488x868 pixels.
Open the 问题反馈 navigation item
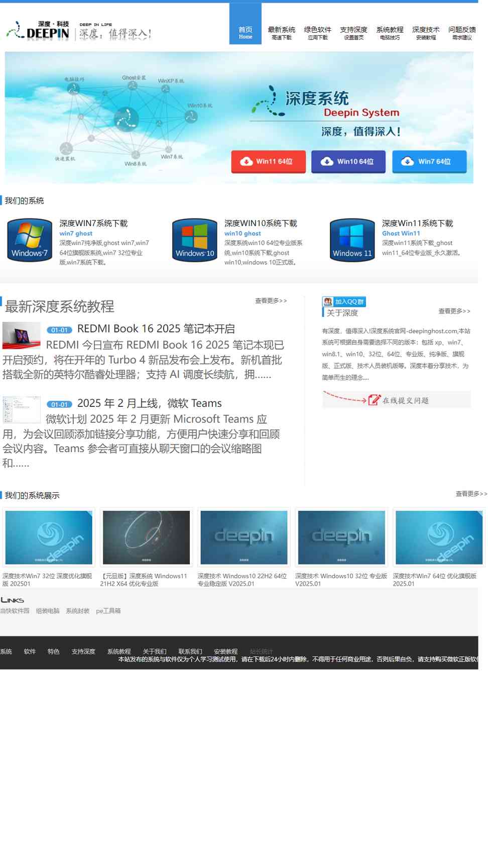point(462,33)
